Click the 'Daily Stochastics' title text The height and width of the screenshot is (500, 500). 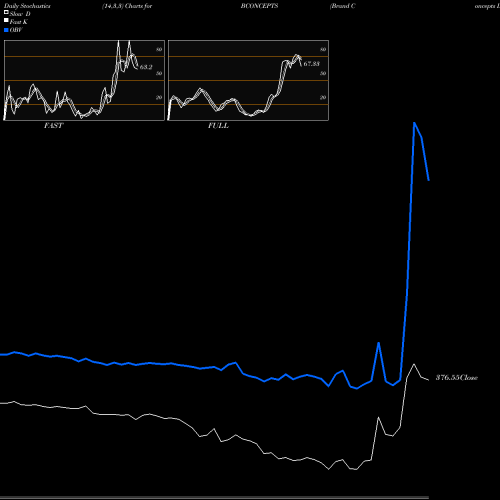pos(27,6)
